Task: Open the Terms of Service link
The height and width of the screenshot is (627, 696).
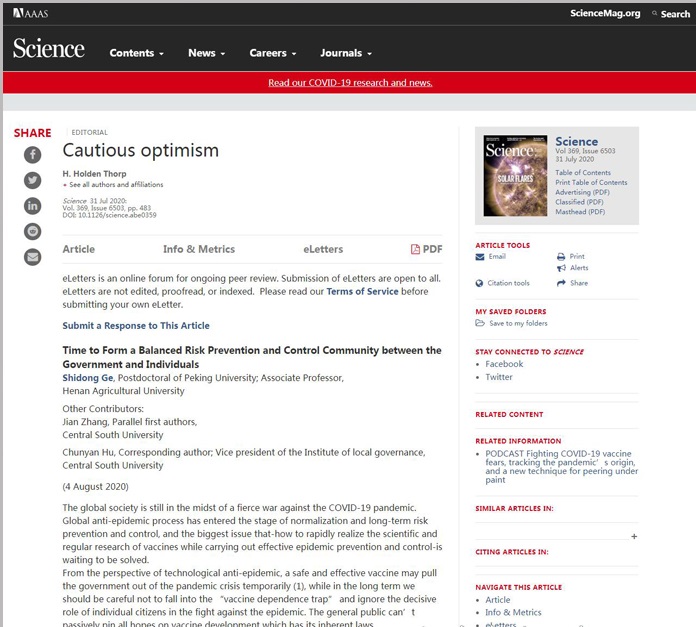Action: [362, 292]
